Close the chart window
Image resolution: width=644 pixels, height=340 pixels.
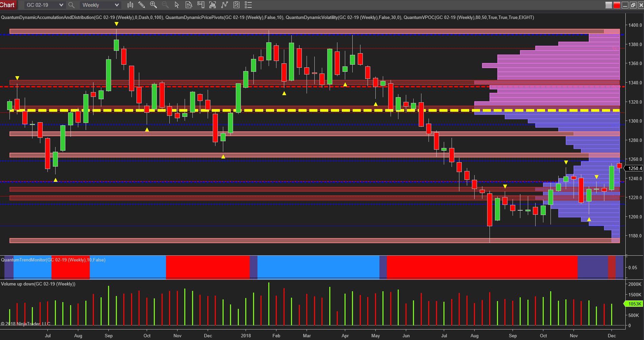pyautogui.click(x=641, y=5)
